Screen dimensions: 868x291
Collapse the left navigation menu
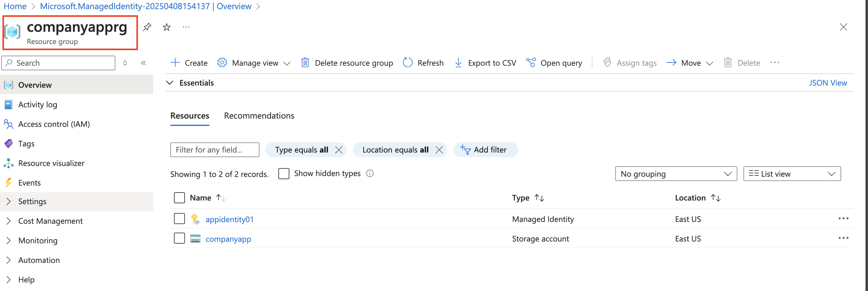143,63
